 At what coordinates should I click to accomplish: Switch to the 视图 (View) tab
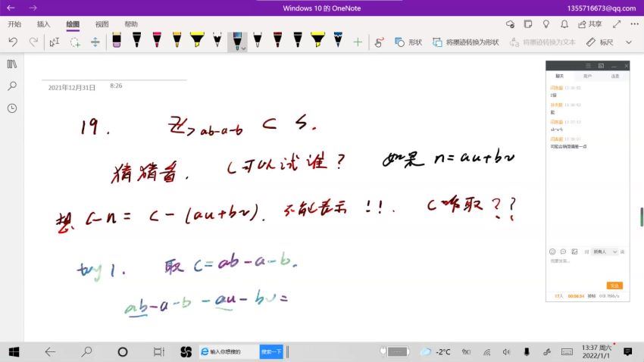(x=102, y=23)
